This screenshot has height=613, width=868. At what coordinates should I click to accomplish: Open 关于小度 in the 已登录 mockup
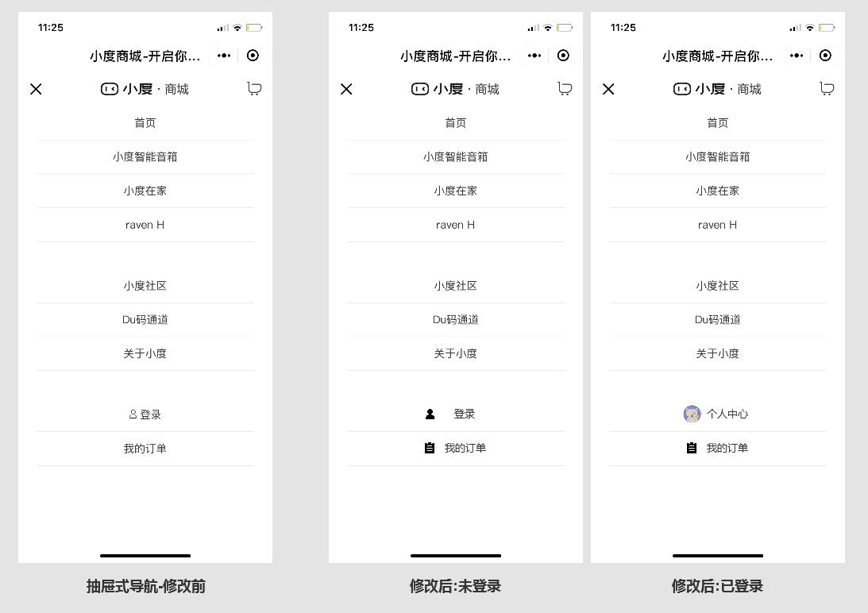(x=717, y=353)
